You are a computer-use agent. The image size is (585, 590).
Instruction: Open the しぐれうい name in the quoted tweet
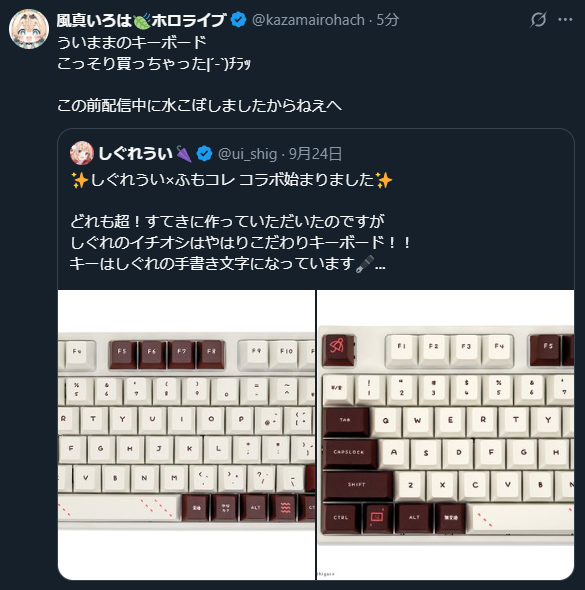tap(135, 154)
